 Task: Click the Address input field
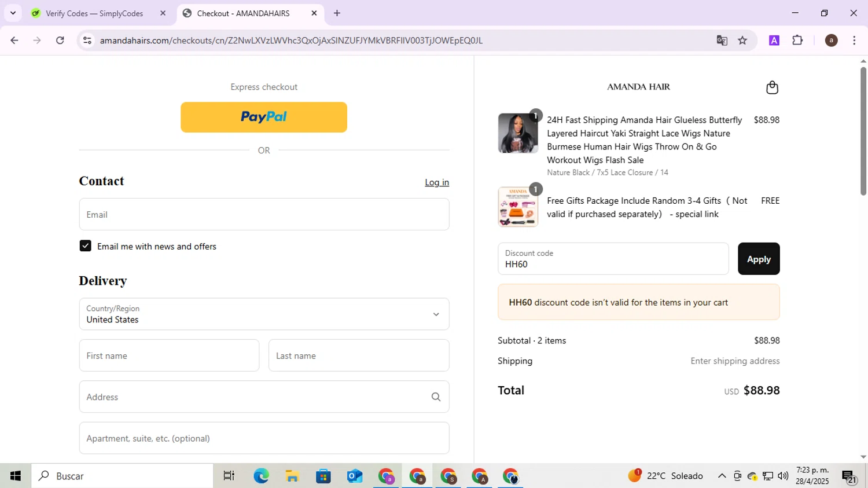pyautogui.click(x=264, y=397)
